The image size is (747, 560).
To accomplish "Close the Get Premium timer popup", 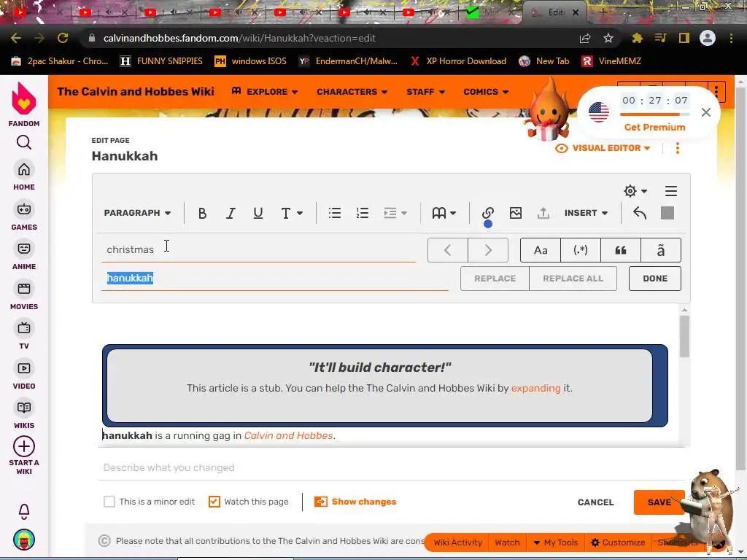I will 706,112.
